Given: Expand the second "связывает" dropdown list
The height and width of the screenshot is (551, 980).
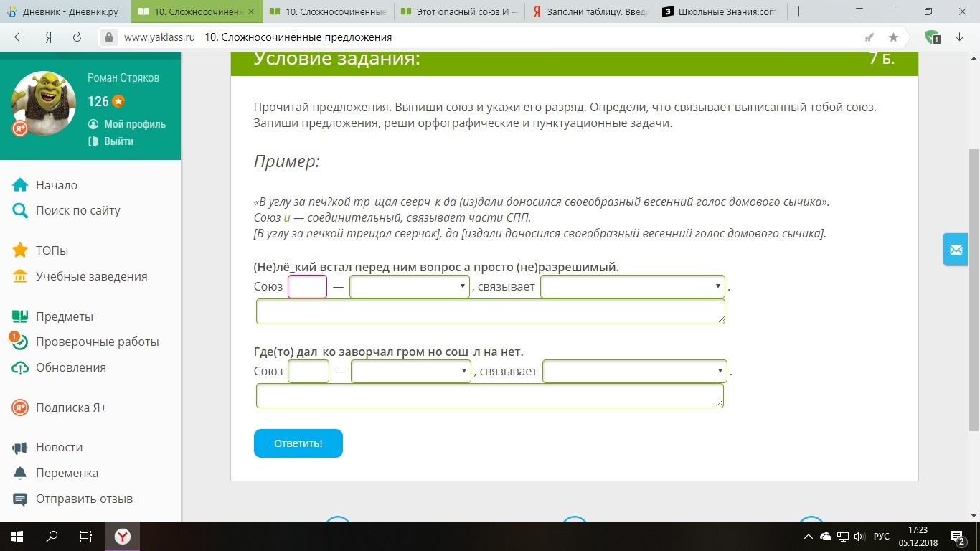Looking at the screenshot, I should [634, 372].
